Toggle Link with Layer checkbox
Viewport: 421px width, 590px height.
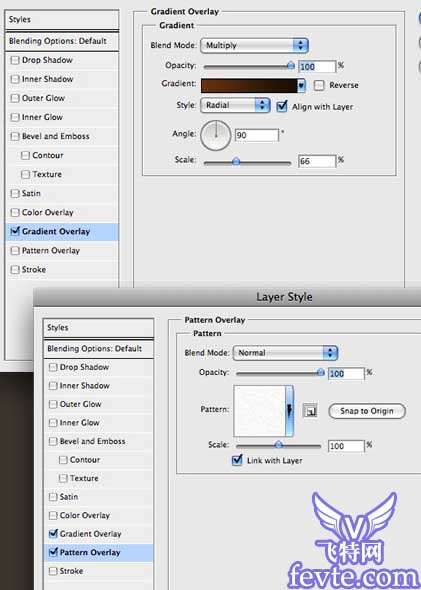click(x=237, y=460)
